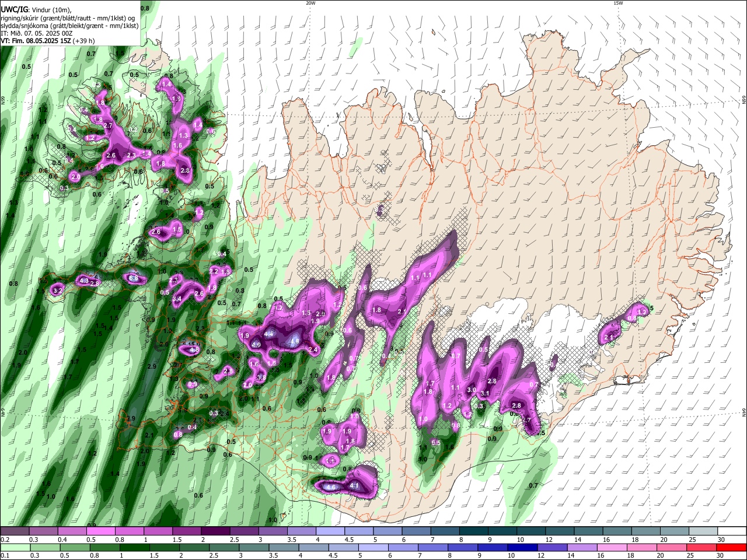This screenshot has width=747, height=560.
Task: Select the VT: Fim. 08.05.2025 15Z (+39 h) line
Action: pyautogui.click(x=48, y=41)
